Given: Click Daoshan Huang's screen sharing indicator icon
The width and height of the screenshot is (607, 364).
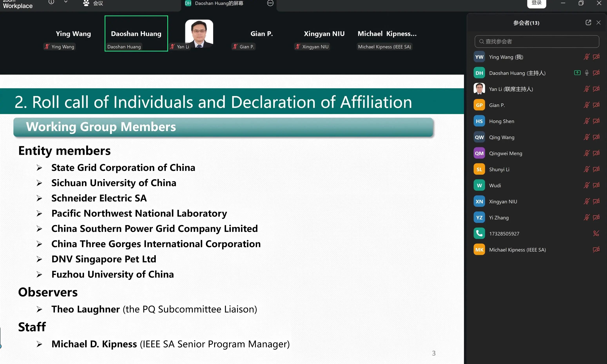Looking at the screenshot, I should pyautogui.click(x=577, y=73).
